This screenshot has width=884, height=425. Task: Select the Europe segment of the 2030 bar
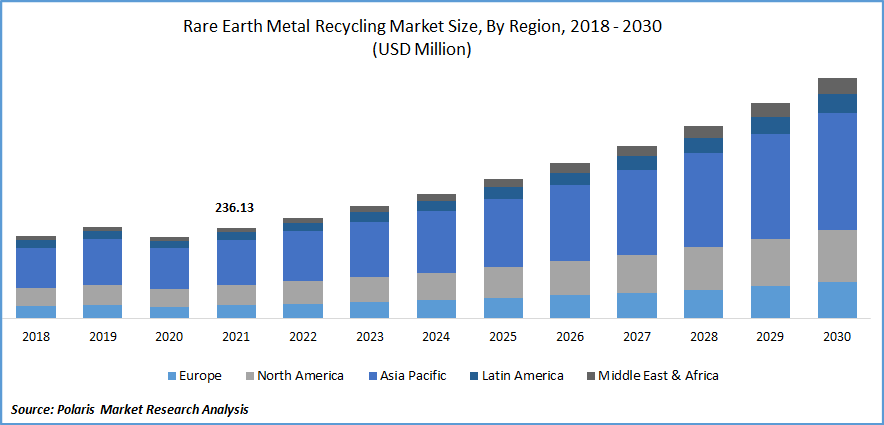[837, 299]
